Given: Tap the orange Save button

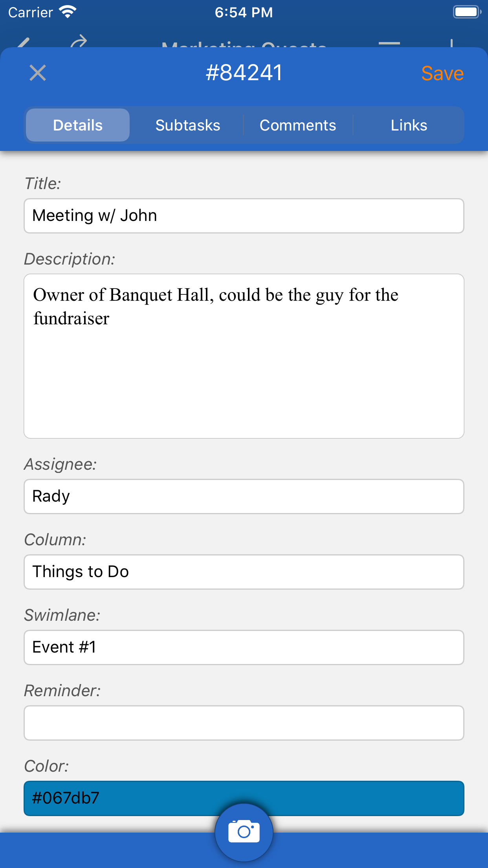Looking at the screenshot, I should point(442,74).
